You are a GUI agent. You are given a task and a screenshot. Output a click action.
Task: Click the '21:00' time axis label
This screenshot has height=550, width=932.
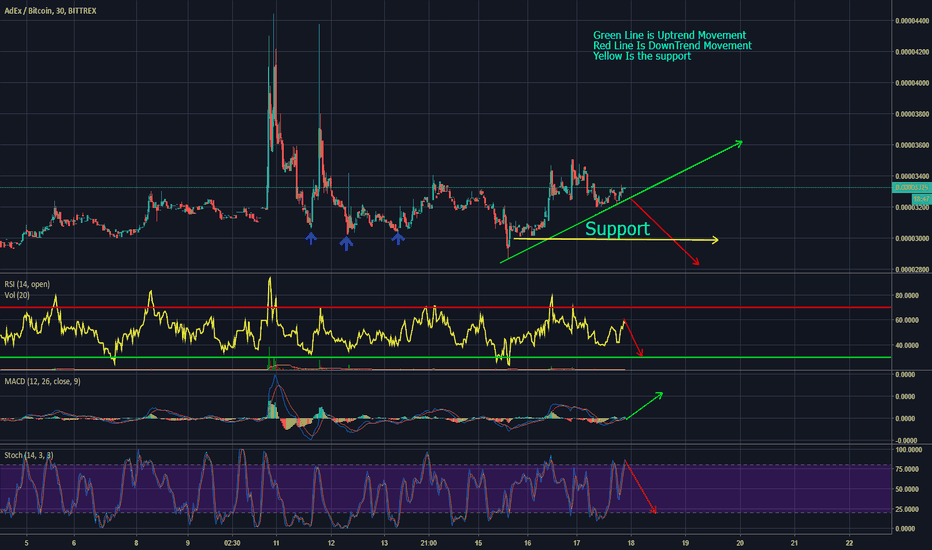428,543
